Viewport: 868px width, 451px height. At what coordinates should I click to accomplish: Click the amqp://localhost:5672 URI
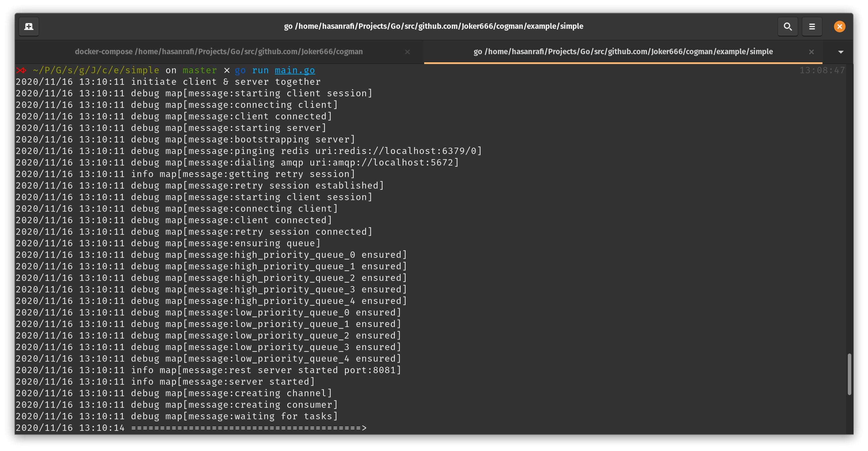pyautogui.click(x=393, y=162)
